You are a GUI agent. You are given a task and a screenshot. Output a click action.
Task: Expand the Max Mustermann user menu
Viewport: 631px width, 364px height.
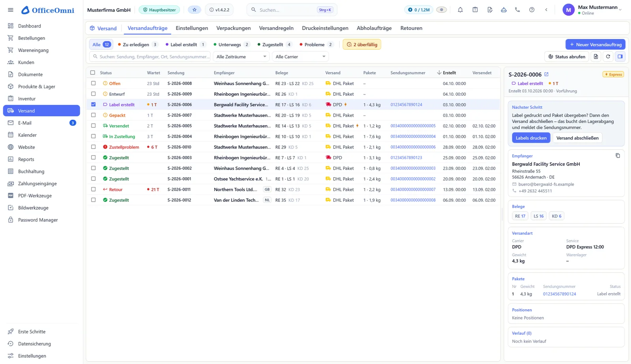(x=592, y=10)
